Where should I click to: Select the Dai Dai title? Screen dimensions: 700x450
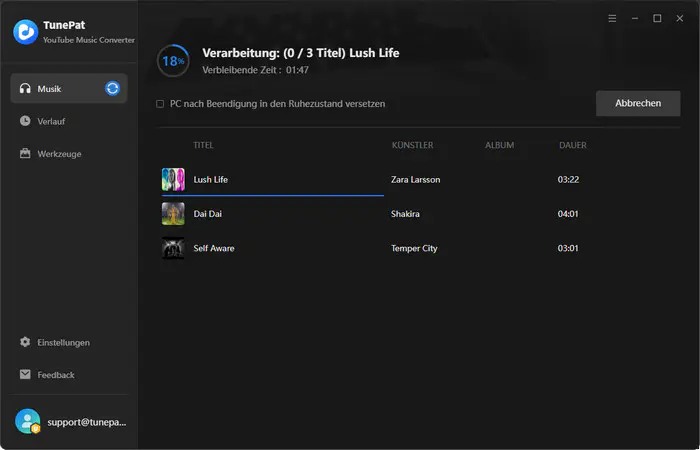pos(208,214)
